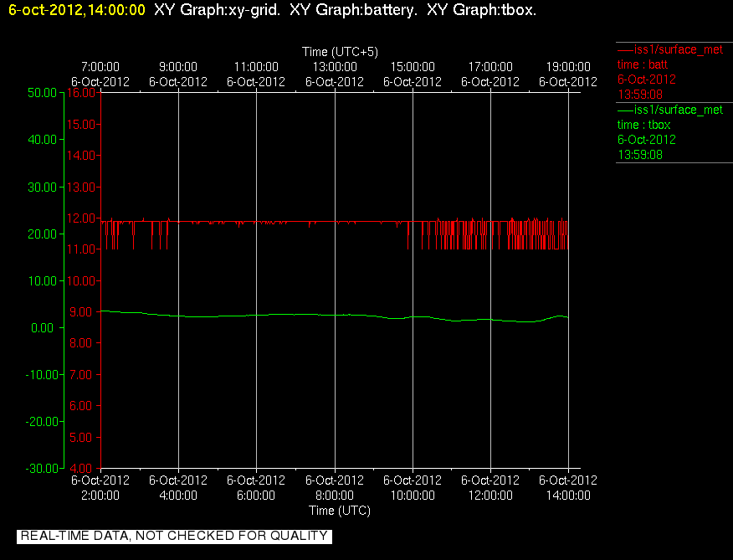The height and width of the screenshot is (560, 733).
Task: Click the red 4.00 axis value
Action: 81,468
